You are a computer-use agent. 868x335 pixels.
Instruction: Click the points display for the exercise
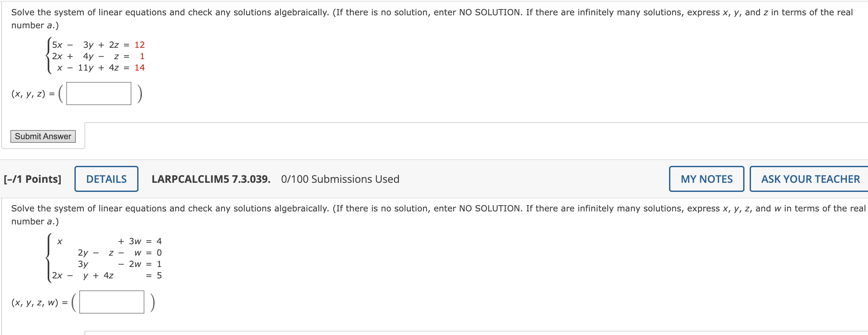33,179
